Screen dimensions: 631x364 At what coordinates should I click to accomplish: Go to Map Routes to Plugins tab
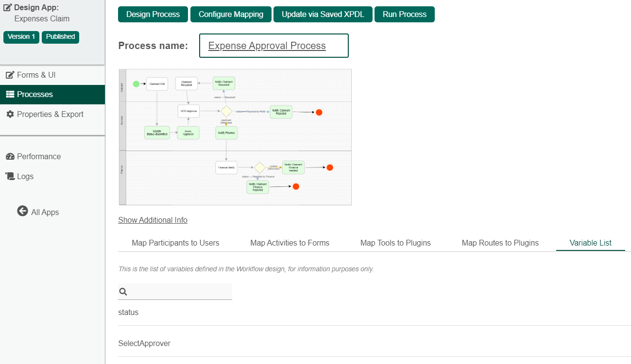pyautogui.click(x=500, y=243)
